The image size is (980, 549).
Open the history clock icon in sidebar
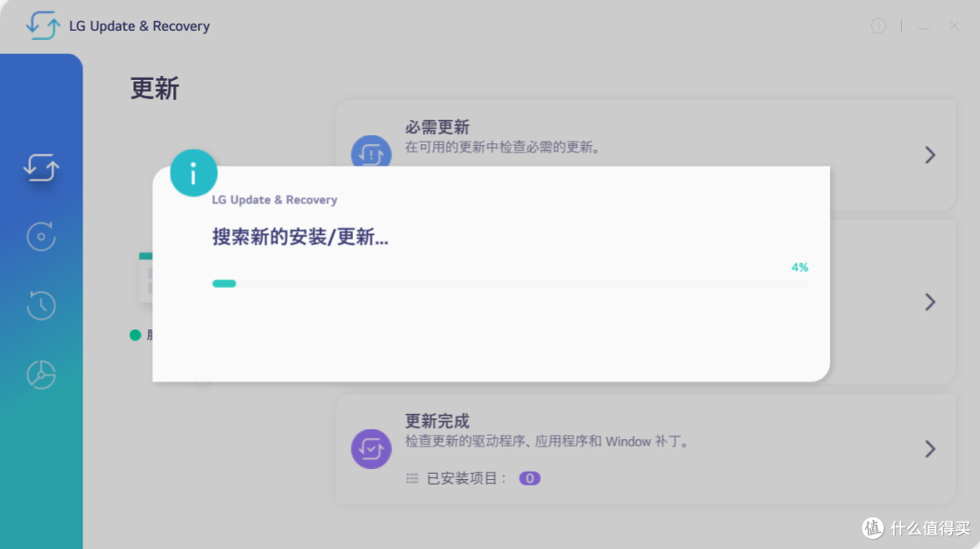[41, 305]
